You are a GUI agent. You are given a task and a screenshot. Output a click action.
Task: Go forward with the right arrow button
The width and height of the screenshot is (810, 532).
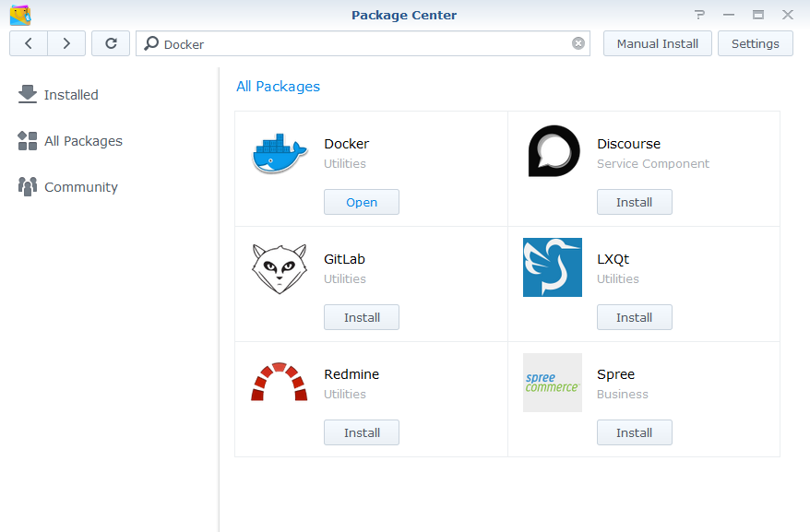66,43
